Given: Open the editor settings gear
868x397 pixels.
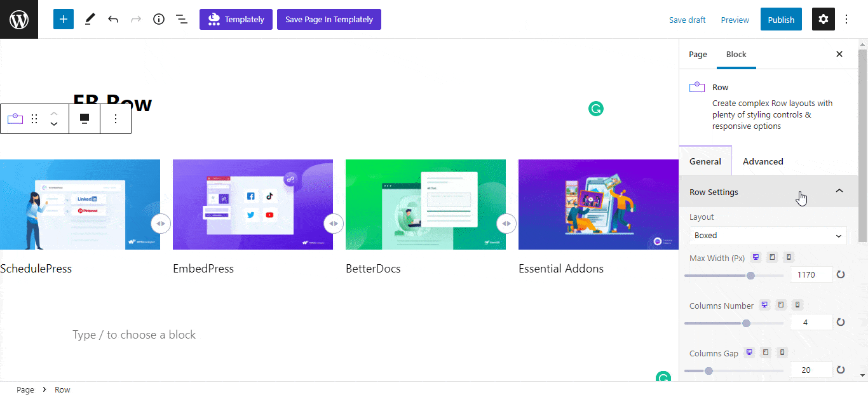Looking at the screenshot, I should tap(824, 19).
